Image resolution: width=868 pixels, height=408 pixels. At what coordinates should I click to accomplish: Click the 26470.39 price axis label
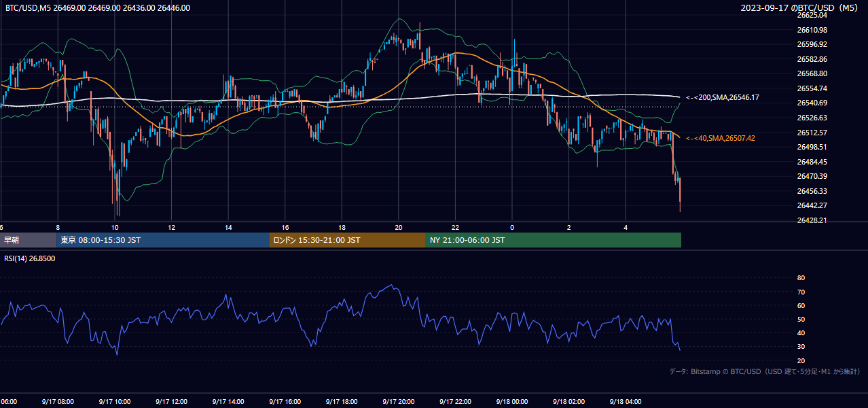[812, 176]
